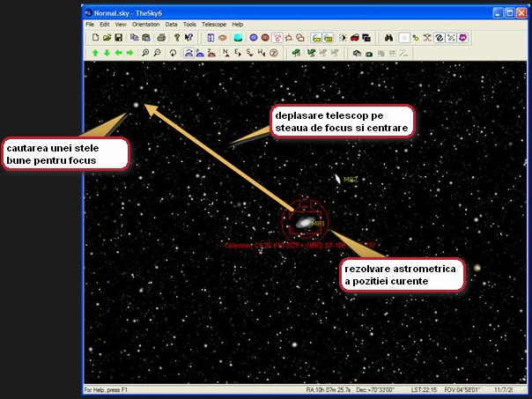Open the Orientation menu
Screen dimensions: 532x399
tap(145, 24)
